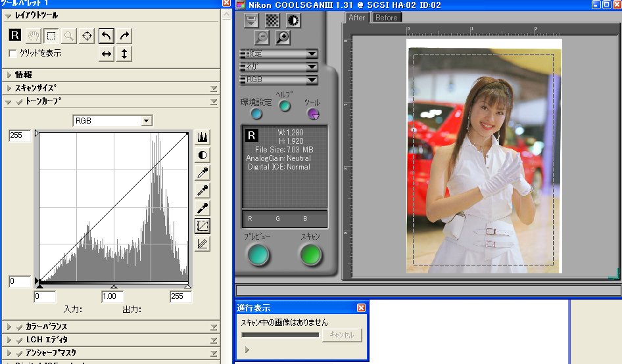
Task: Select the hand pan tool
Action: click(x=34, y=35)
